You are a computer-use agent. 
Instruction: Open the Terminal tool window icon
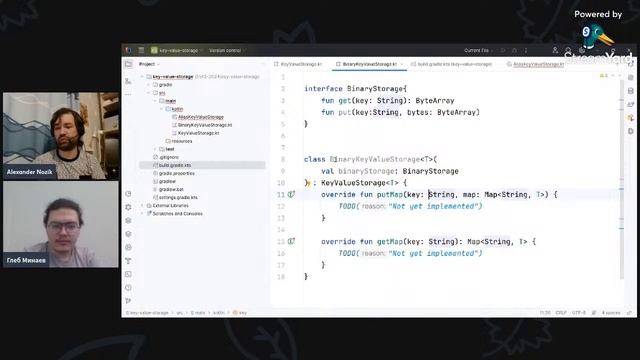(x=129, y=274)
